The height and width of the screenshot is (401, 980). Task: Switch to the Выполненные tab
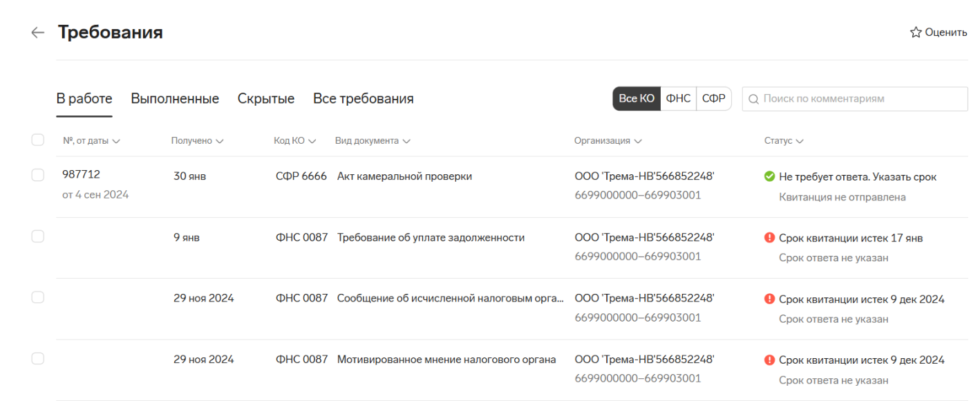pos(175,99)
